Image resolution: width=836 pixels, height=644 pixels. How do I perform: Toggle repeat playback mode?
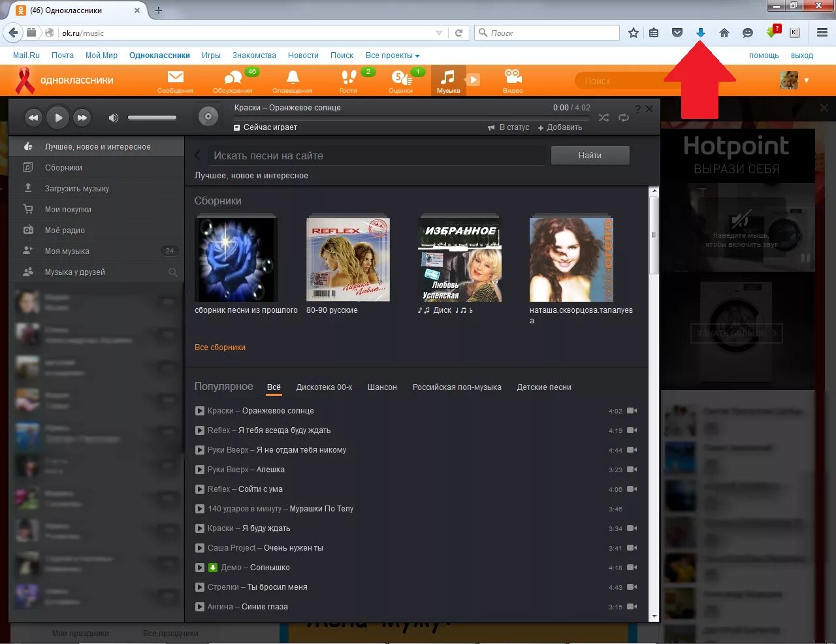[x=624, y=118]
